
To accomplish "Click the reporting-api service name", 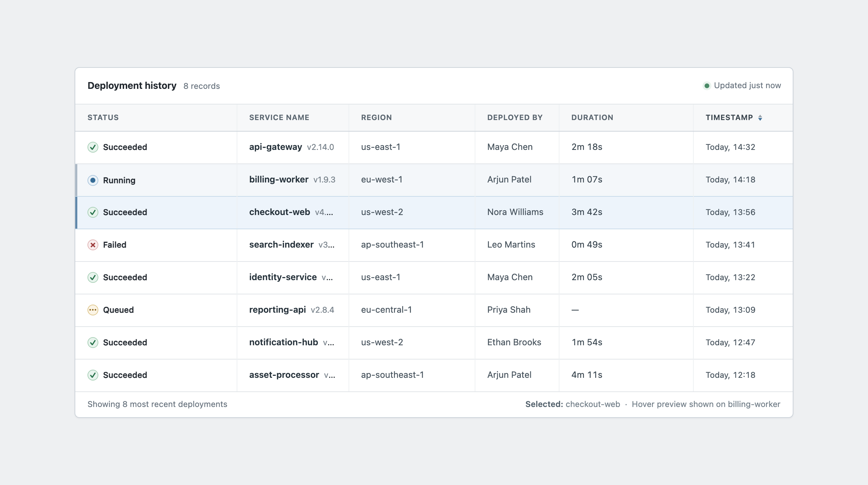I will [x=277, y=310].
